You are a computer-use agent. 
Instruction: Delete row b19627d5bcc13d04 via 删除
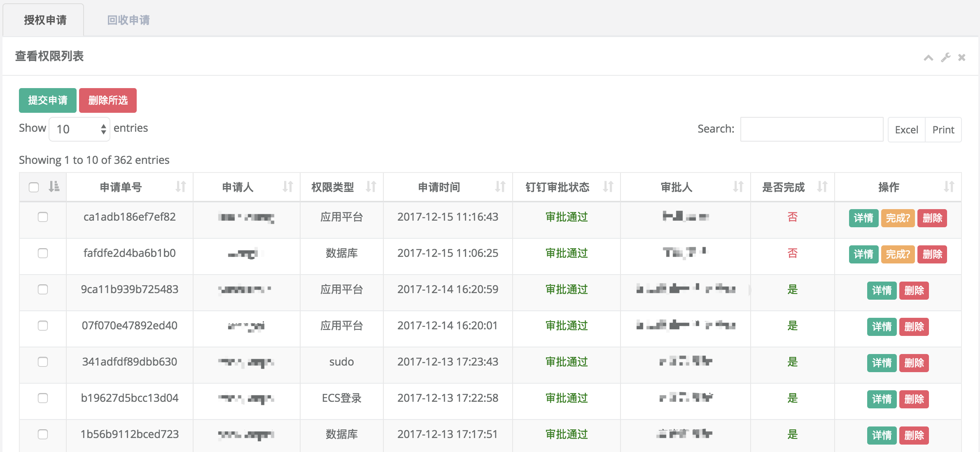click(x=914, y=399)
